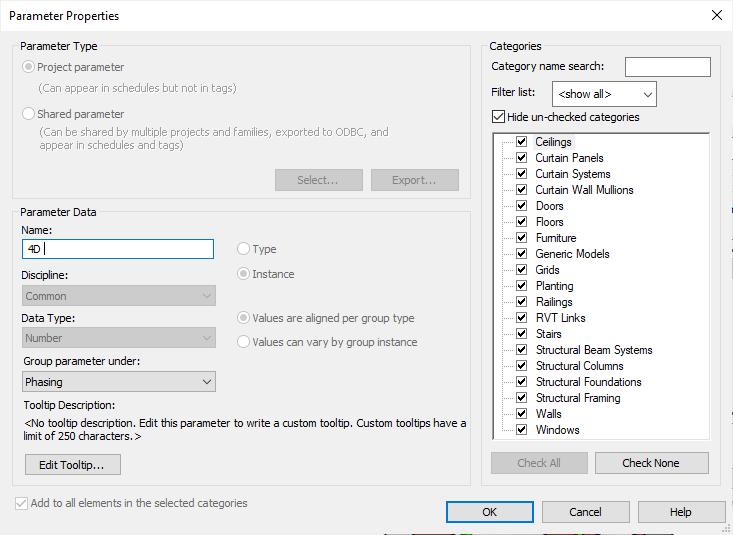The width and height of the screenshot is (733, 535).
Task: Expand the Filter list dropdown
Action: (x=603, y=94)
